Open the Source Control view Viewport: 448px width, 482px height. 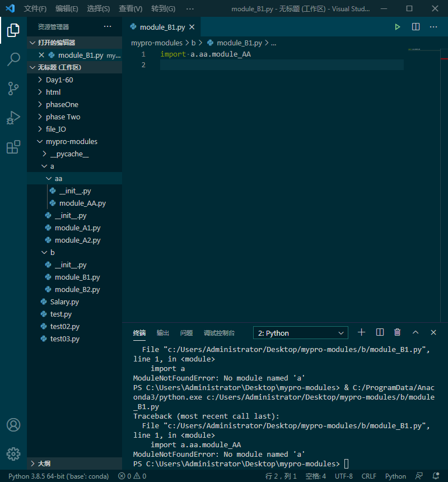point(13,89)
